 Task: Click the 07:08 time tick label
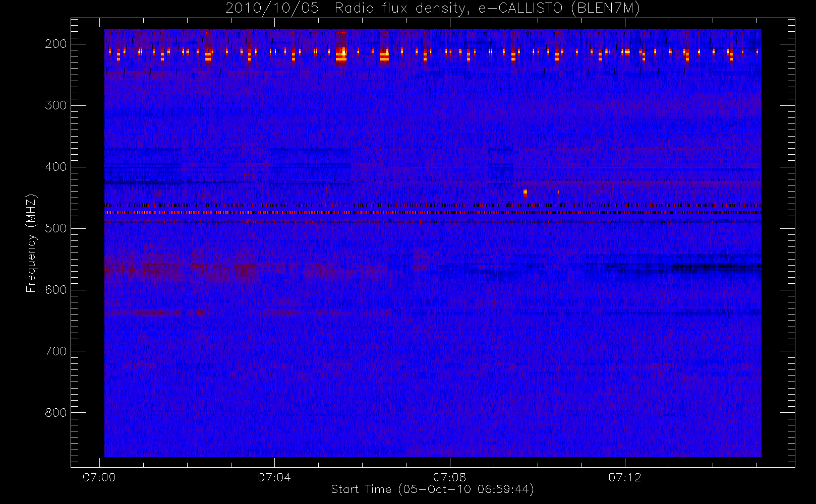point(449,477)
